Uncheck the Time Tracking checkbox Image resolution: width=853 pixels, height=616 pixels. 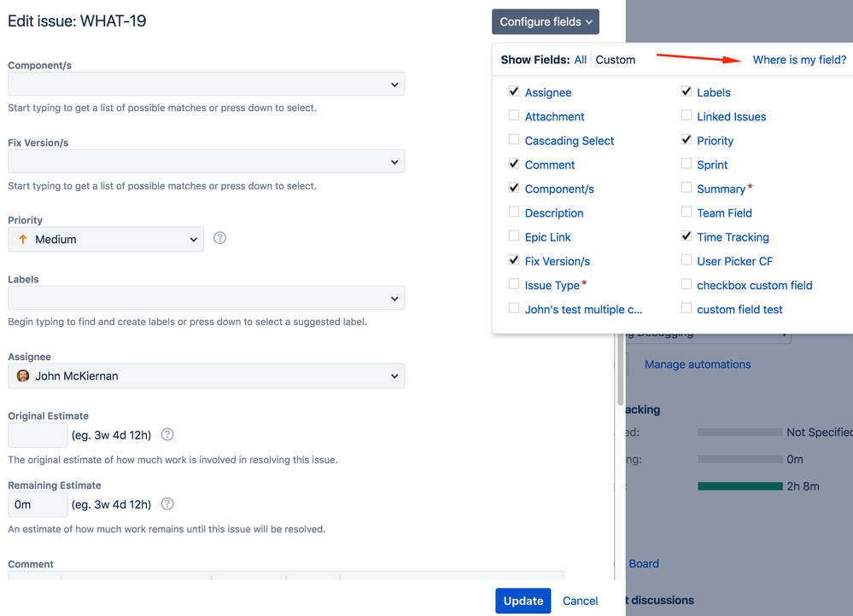tap(686, 235)
